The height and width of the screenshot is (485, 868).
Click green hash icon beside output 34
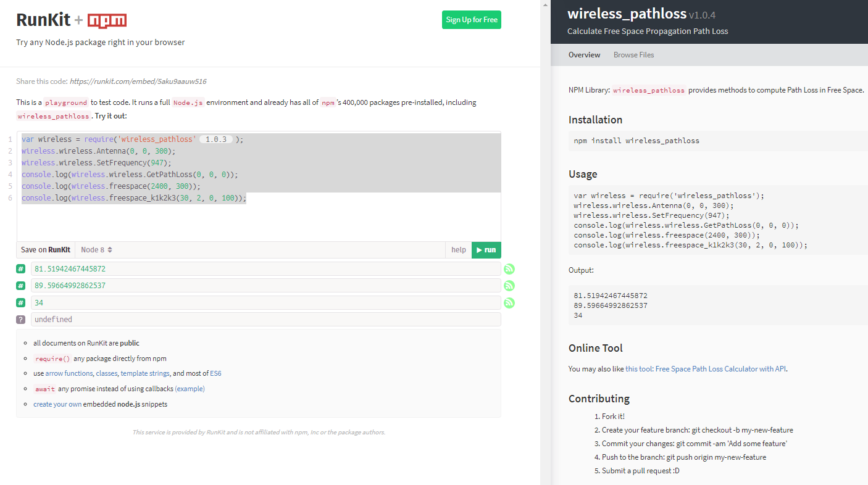[x=21, y=303]
